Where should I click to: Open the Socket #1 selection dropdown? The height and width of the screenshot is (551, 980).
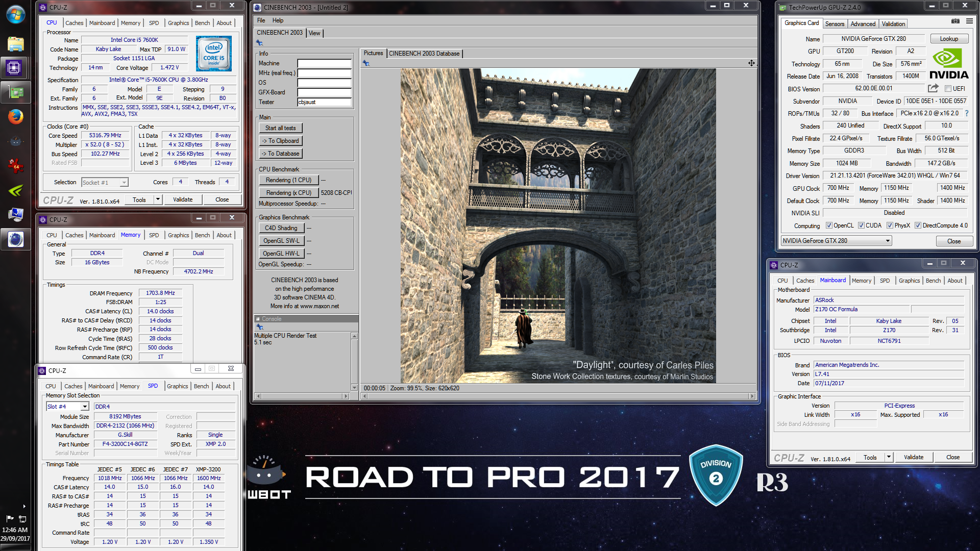(x=105, y=183)
